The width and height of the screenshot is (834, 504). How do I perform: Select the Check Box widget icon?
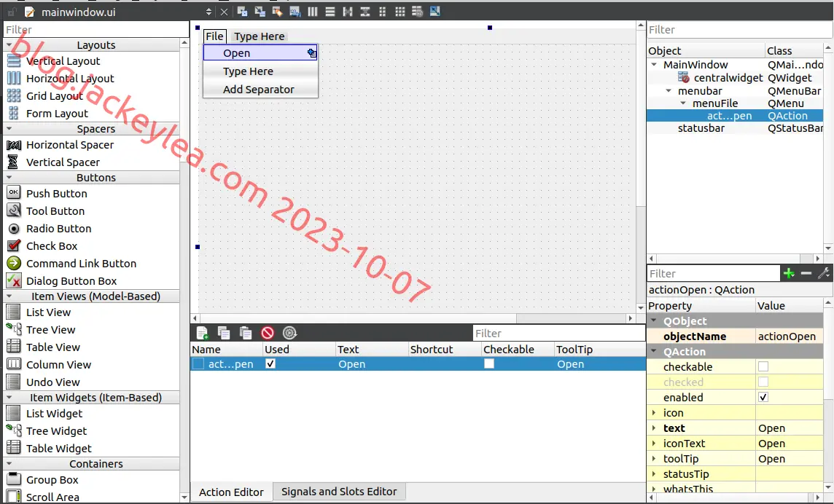point(14,245)
